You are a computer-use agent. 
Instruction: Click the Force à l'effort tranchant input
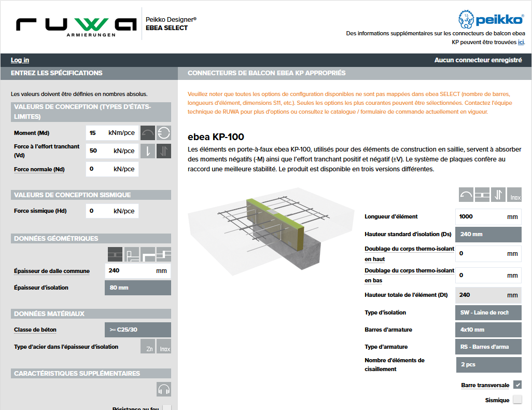click(112, 151)
